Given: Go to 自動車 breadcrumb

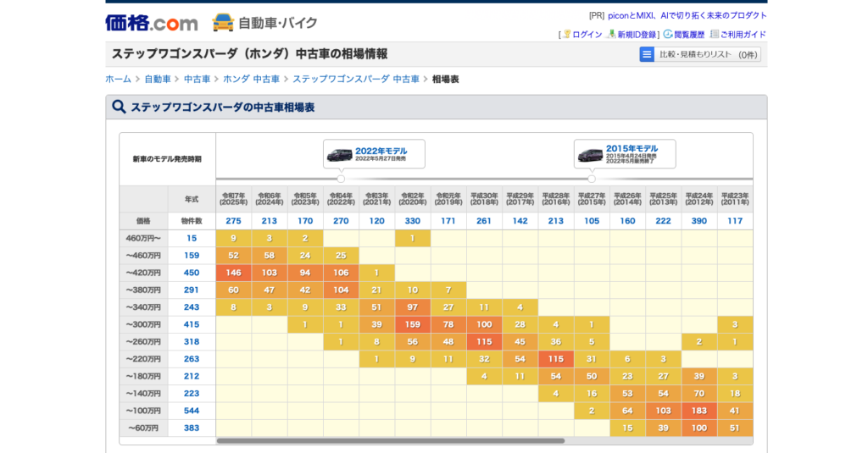Looking at the screenshot, I should click(158, 79).
